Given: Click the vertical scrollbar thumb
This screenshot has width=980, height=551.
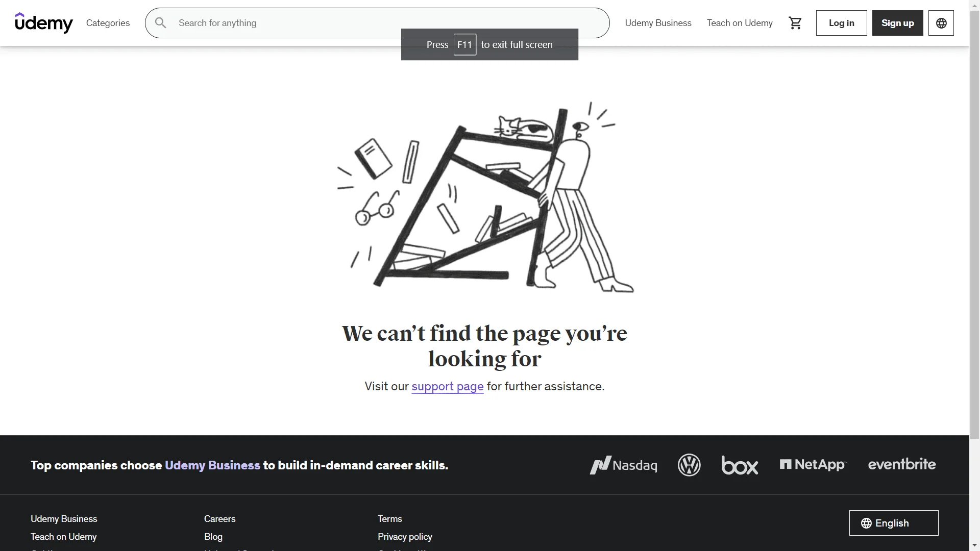Looking at the screenshot, I should pos(975,223).
